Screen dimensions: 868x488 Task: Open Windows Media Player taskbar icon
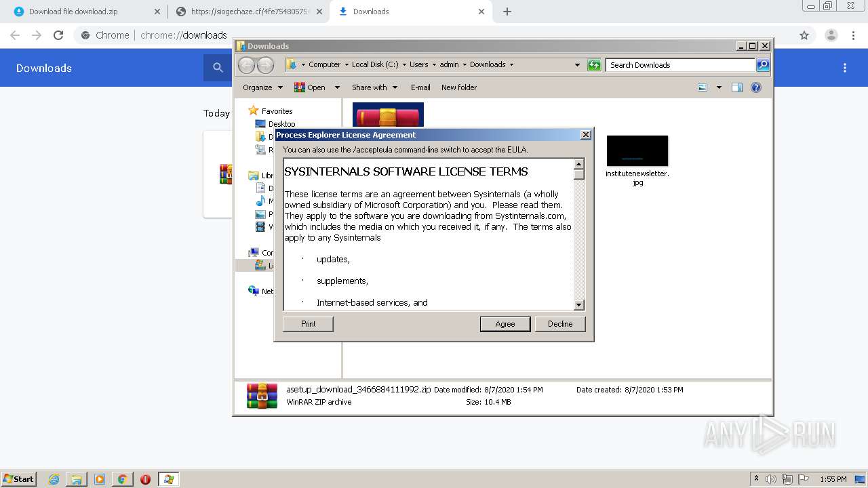point(100,479)
